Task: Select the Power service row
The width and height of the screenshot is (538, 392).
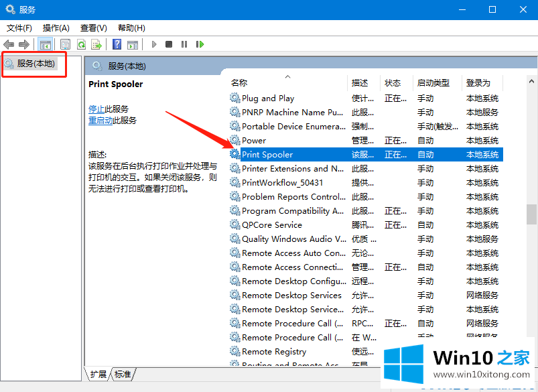Action: [366, 141]
